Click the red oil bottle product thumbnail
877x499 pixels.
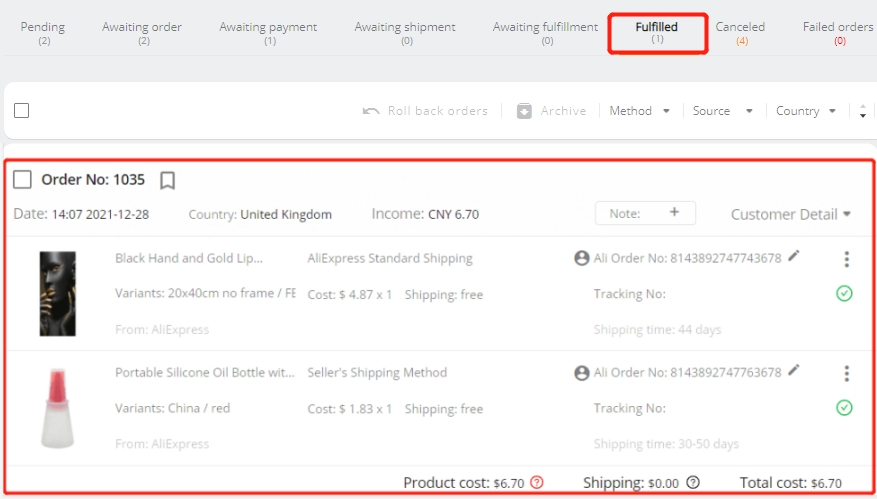(58, 408)
